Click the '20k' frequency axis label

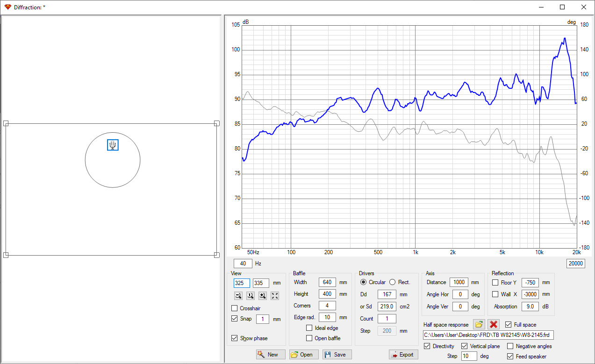tap(576, 252)
